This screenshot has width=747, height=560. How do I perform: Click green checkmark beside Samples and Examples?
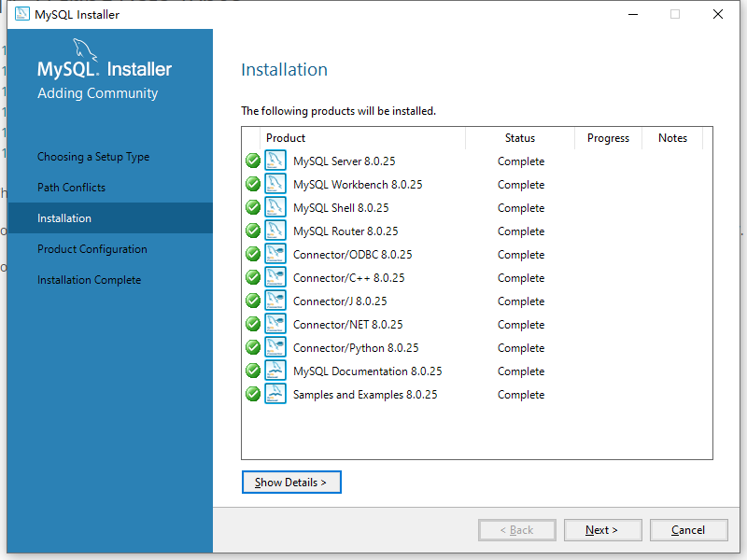point(253,394)
